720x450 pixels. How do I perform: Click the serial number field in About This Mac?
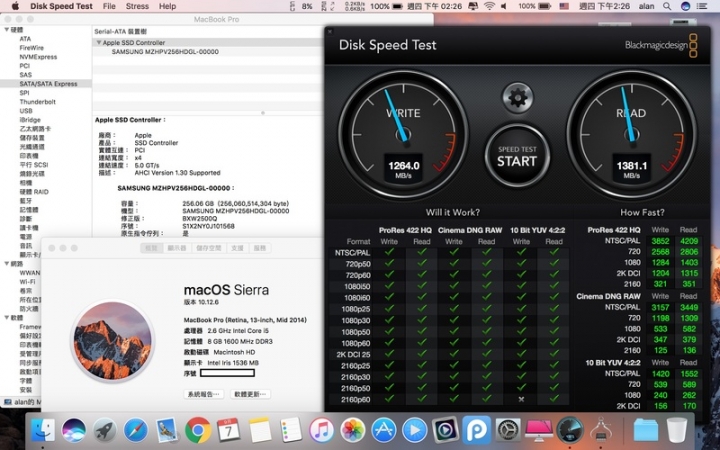click(x=227, y=373)
